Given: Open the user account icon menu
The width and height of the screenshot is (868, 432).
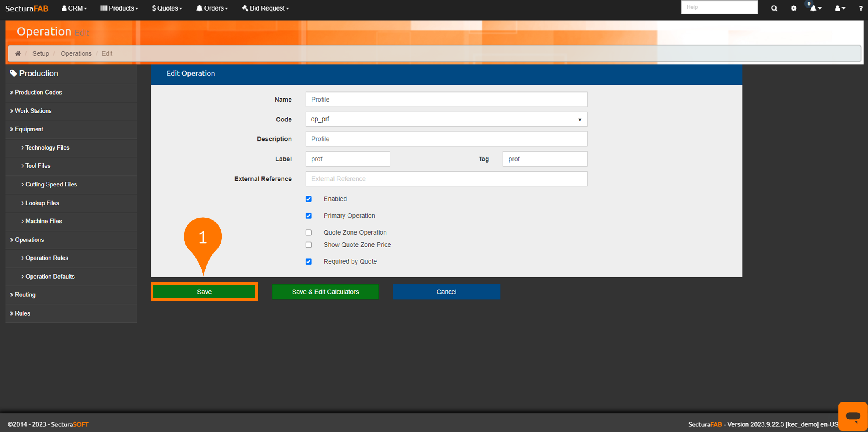Looking at the screenshot, I should coord(840,8).
